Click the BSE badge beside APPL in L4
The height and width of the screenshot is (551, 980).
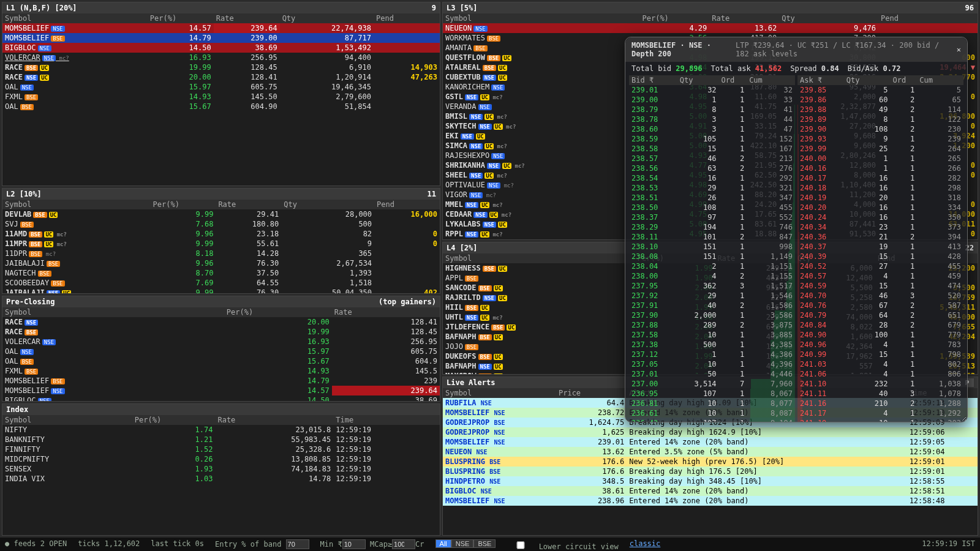coord(472,279)
